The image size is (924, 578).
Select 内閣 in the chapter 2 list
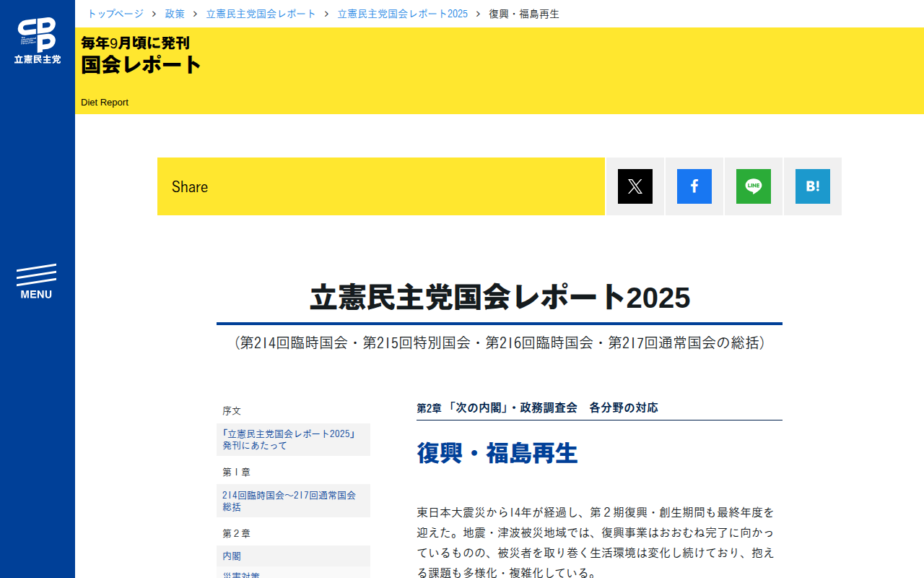tap(293, 556)
